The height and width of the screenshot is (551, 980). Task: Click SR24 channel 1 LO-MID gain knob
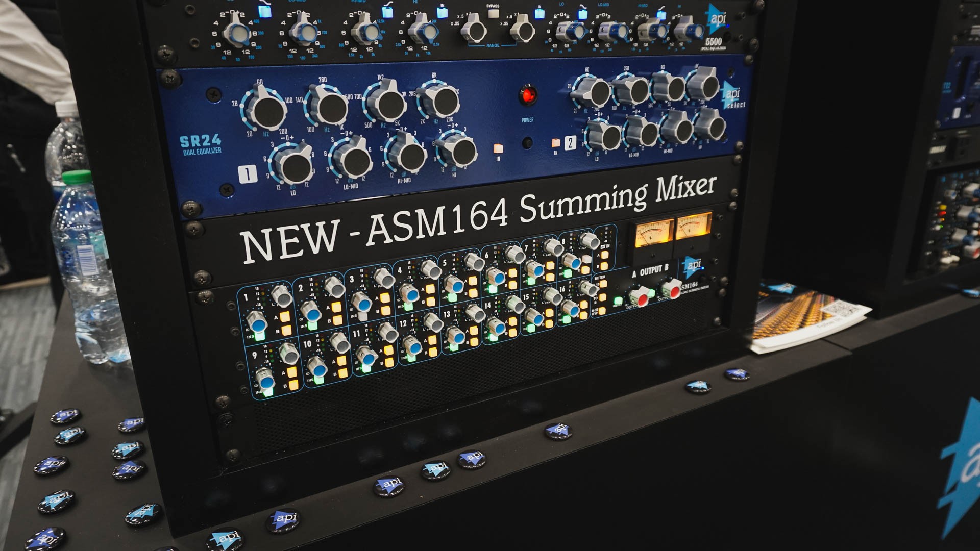coord(352,158)
